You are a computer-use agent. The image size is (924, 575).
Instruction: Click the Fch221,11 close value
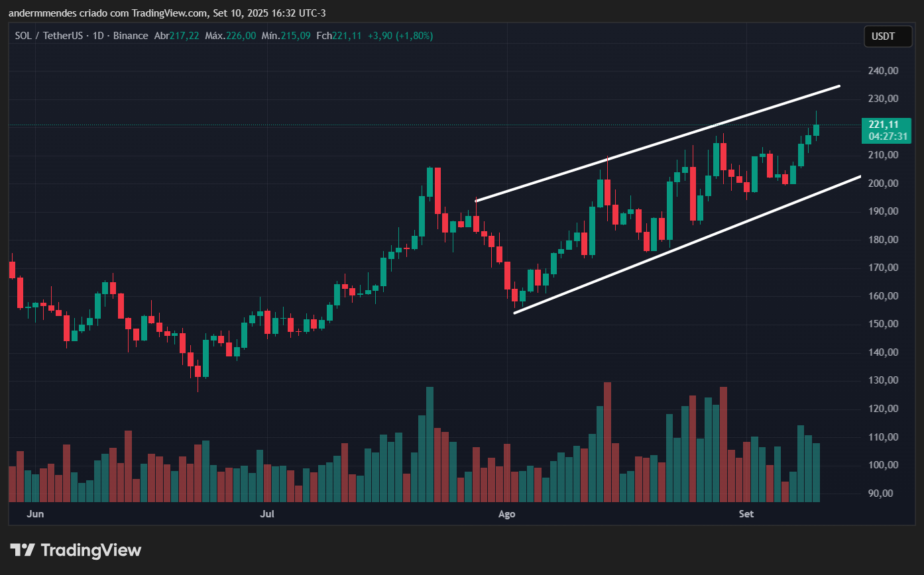coord(339,36)
